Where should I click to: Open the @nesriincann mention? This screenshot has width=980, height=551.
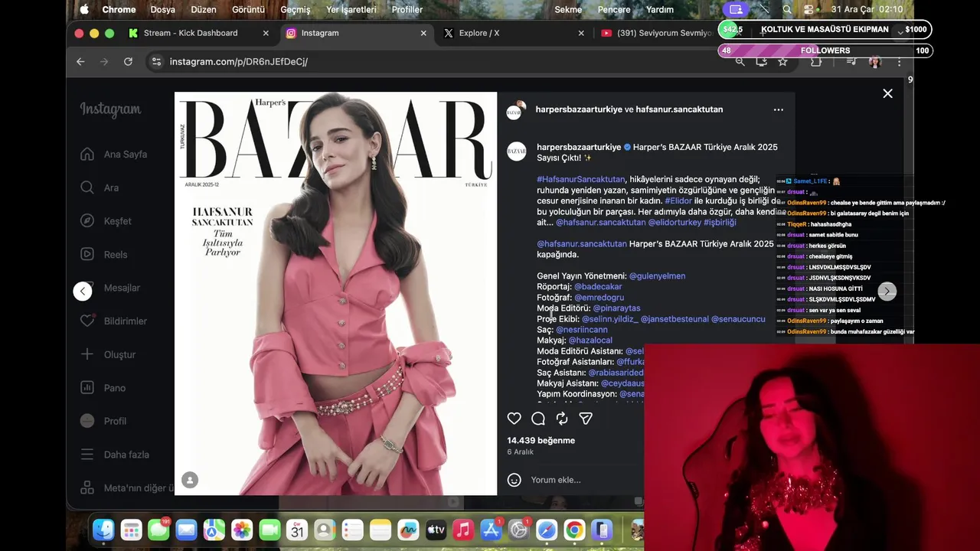(582, 329)
